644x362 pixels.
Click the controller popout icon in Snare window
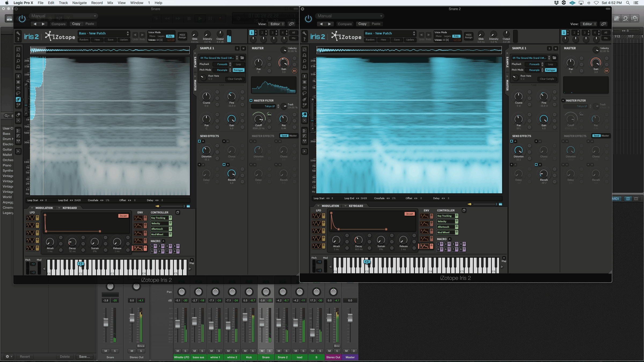(178, 212)
